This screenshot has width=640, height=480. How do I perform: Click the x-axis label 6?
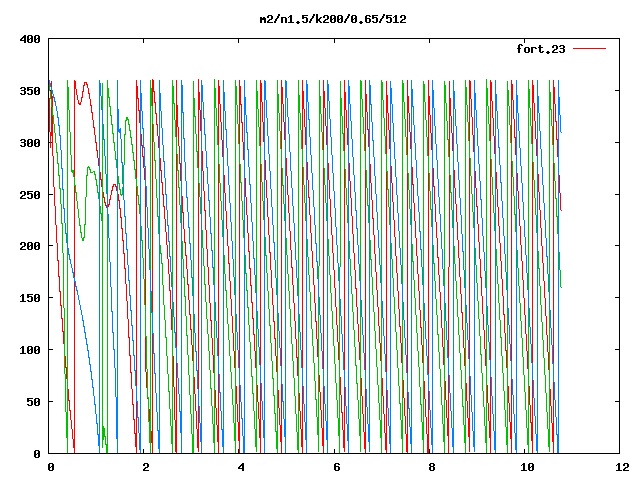tap(337, 467)
